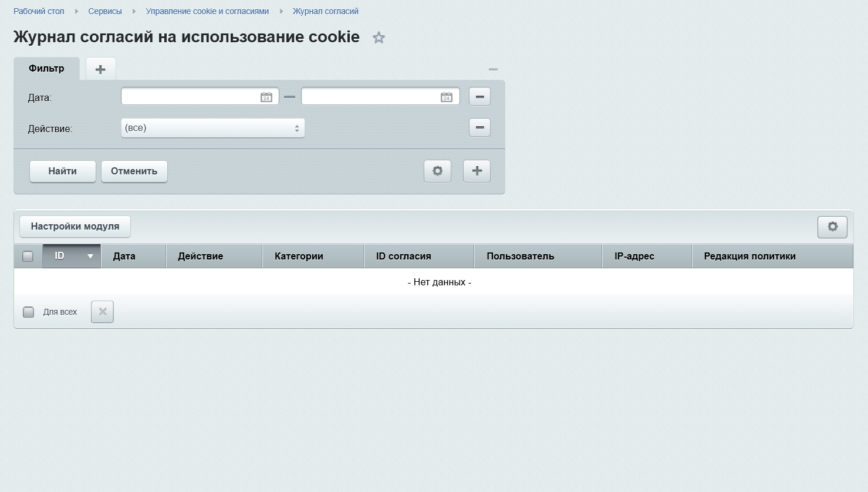This screenshot has height=492, width=868.
Task: Select the Фильтр tab
Action: point(46,69)
